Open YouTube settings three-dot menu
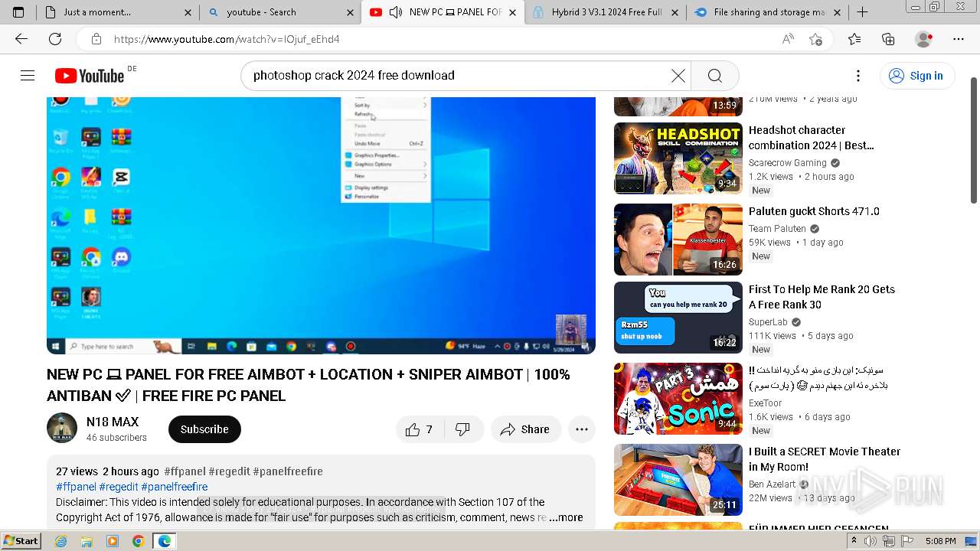Viewport: 980px width, 551px height. tap(858, 75)
